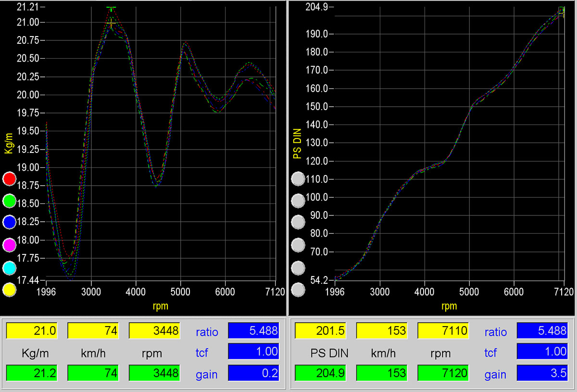Image resolution: width=577 pixels, height=392 pixels.
Task: Click the 204.9 maximum value on power axis
Action: (317, 7)
